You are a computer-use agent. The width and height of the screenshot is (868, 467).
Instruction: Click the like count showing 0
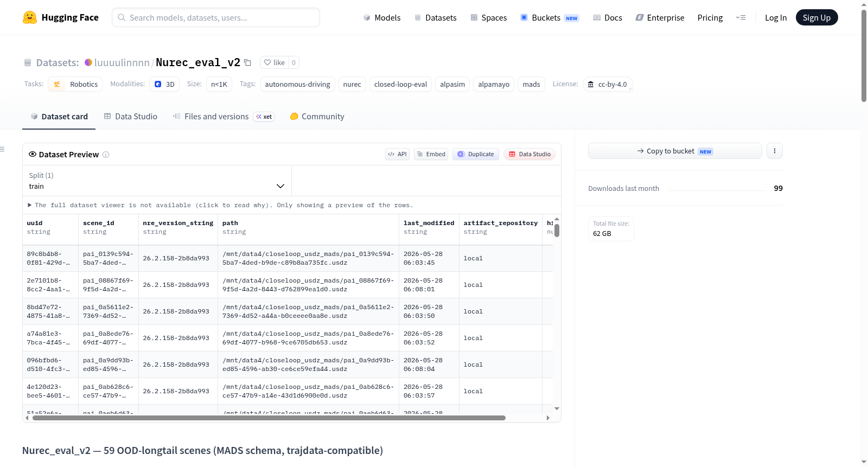tap(293, 62)
